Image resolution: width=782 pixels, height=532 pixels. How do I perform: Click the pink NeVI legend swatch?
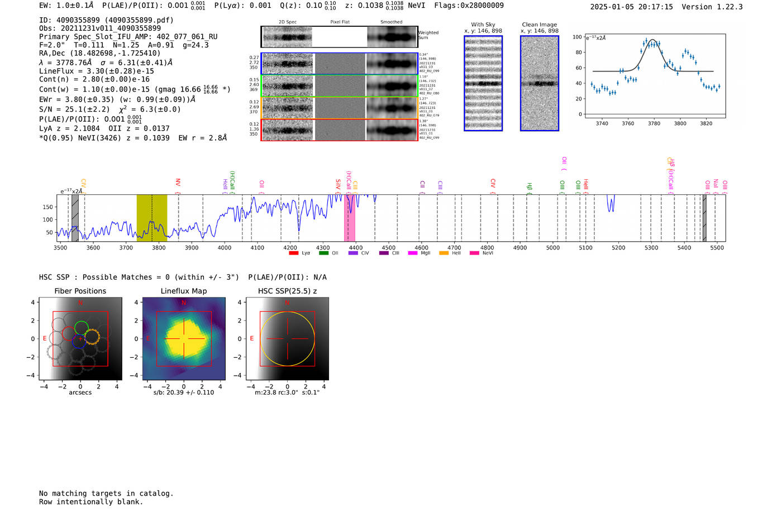(474, 253)
